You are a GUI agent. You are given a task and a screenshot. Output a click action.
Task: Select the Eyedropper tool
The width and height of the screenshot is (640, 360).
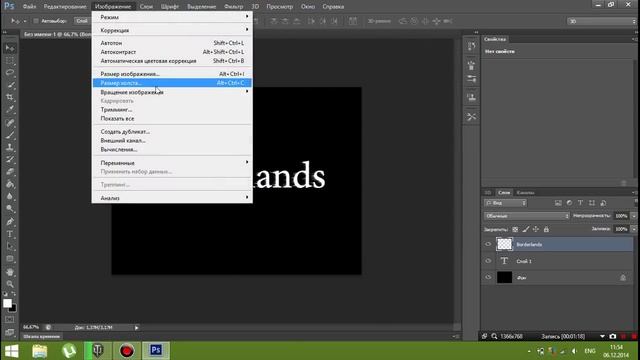click(x=10, y=109)
